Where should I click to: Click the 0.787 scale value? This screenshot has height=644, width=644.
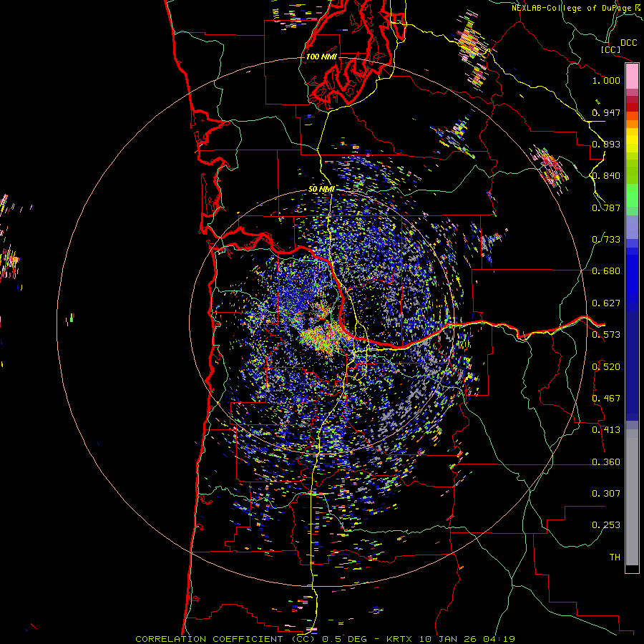point(606,208)
